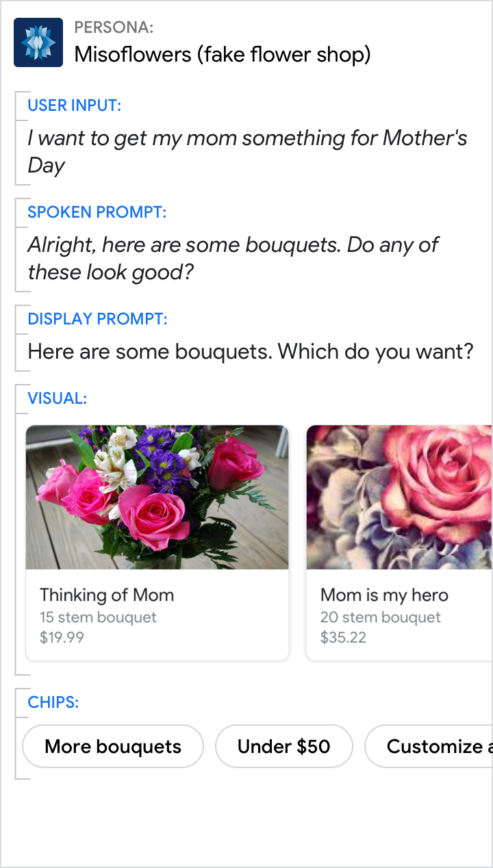Click the Misoflowers persona logo icon
Viewport: 493px width, 868px height.
coord(38,42)
